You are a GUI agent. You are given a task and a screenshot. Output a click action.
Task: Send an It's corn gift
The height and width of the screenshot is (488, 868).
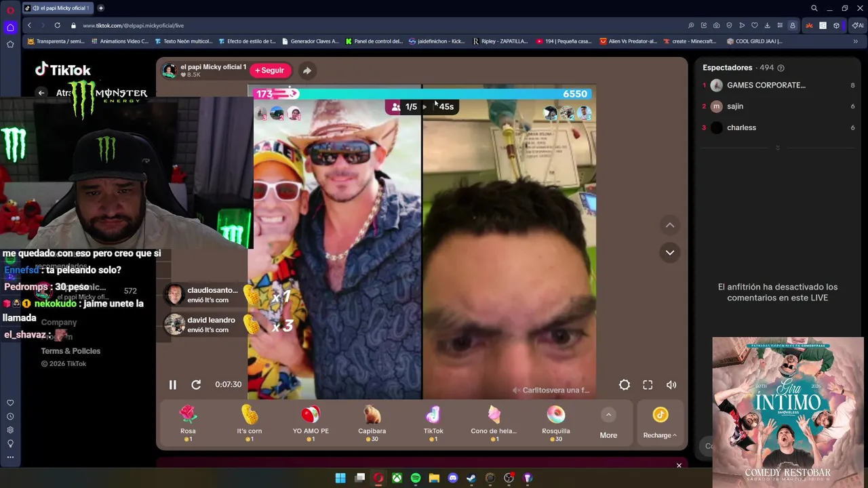click(x=250, y=424)
